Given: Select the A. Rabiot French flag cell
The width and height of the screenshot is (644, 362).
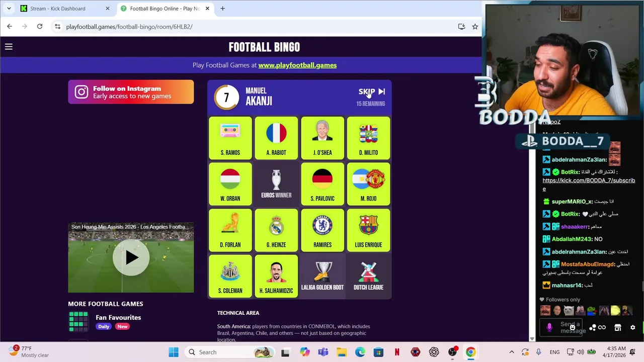Looking at the screenshot, I should [276, 138].
